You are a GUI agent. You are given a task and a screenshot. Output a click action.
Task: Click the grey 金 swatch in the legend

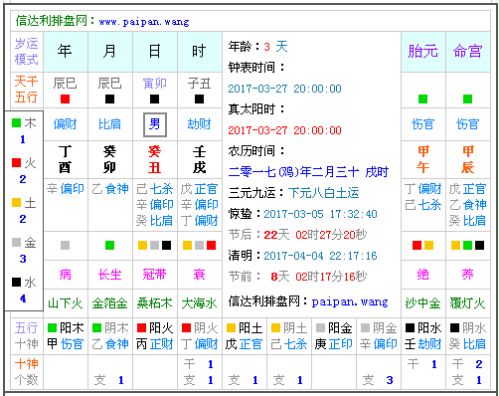[x=16, y=242]
